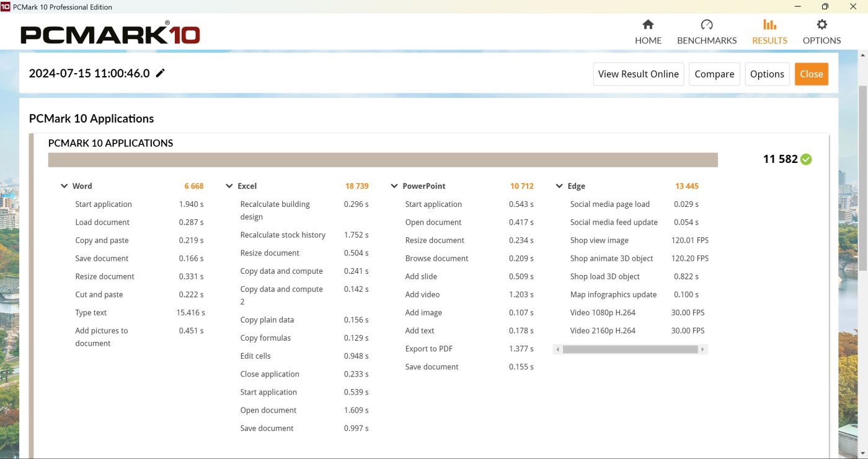
Task: Select the overall score 11 582
Action: pos(780,159)
